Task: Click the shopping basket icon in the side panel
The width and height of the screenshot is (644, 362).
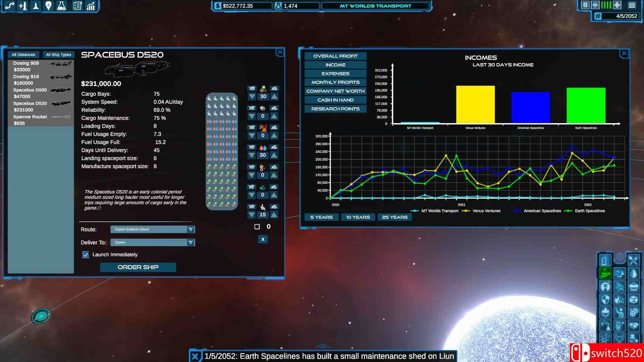Action: [633, 287]
